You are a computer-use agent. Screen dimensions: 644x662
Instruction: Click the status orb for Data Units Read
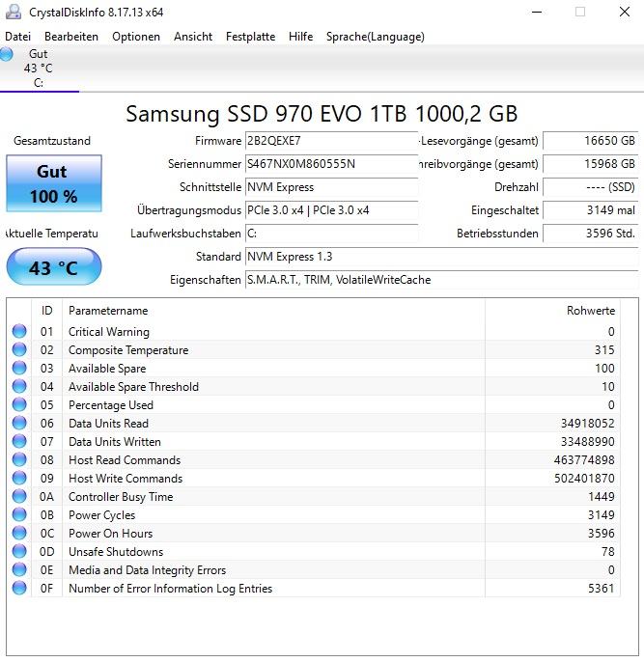click(x=19, y=423)
